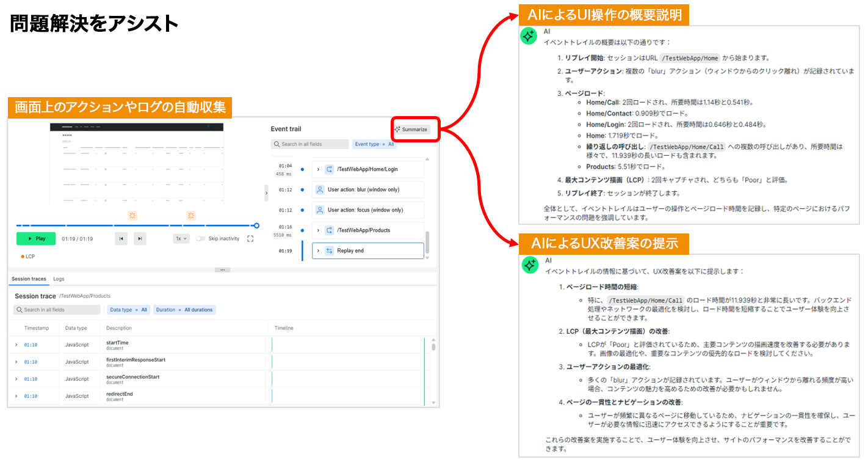Click the 01:10 timestamp of startTime row
The image size is (868, 465).
(x=31, y=345)
